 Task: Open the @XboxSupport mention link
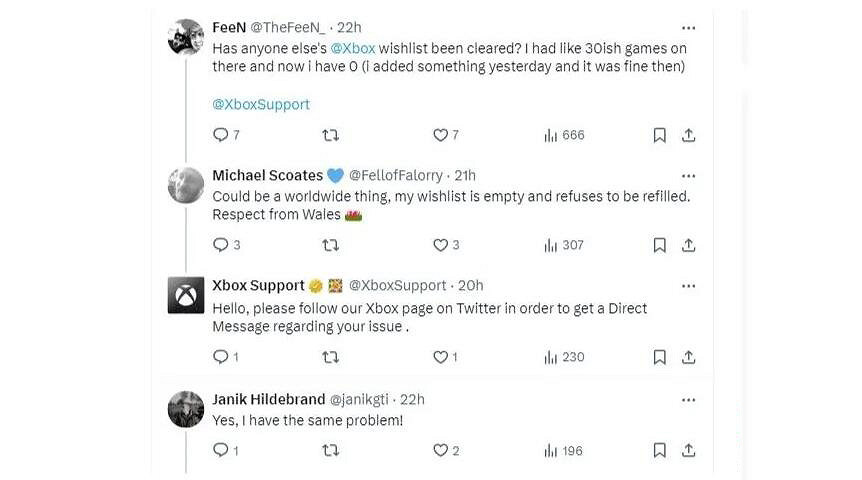click(261, 104)
